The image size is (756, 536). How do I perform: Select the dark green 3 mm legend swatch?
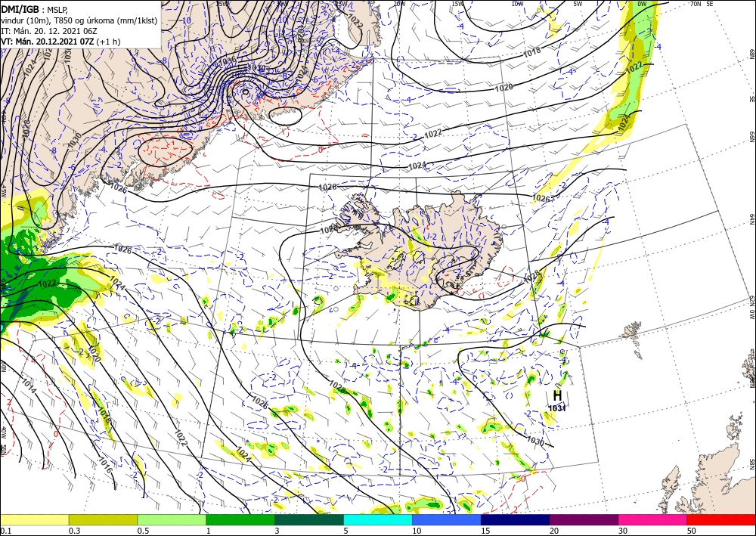pos(309,519)
